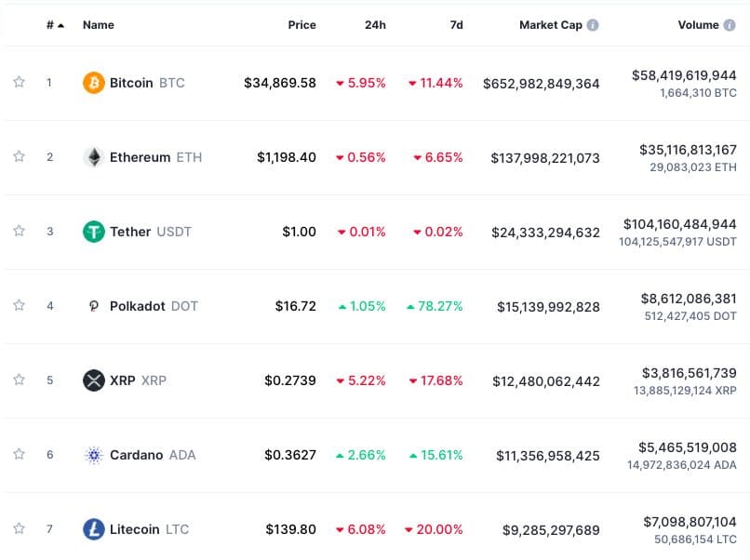Click the Polkadot logo icon
Image resolution: width=750 pixels, height=560 pixels.
(x=94, y=306)
